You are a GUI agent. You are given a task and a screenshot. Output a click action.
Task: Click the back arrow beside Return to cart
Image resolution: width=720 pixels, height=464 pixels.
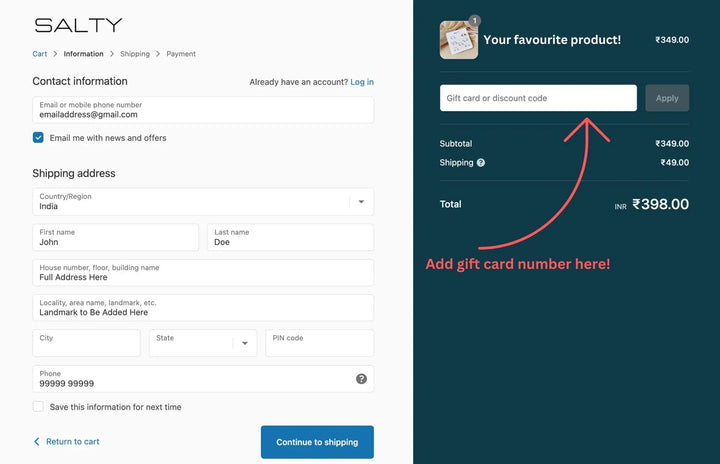tap(37, 441)
